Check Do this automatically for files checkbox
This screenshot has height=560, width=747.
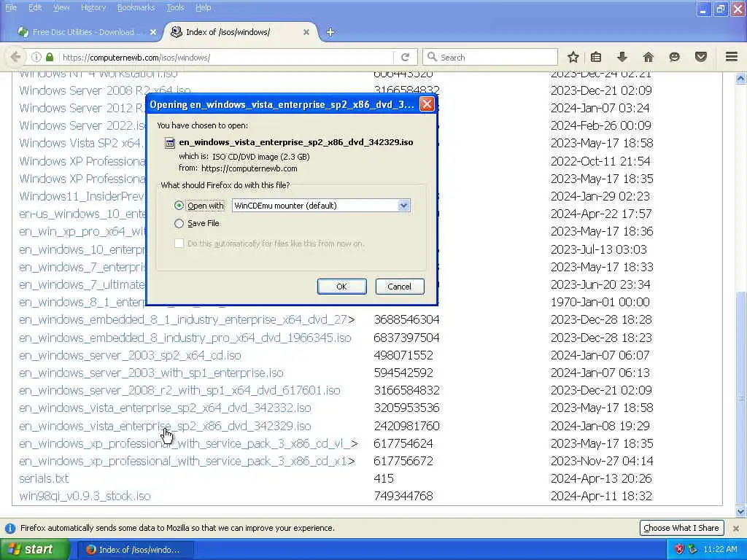click(x=179, y=244)
